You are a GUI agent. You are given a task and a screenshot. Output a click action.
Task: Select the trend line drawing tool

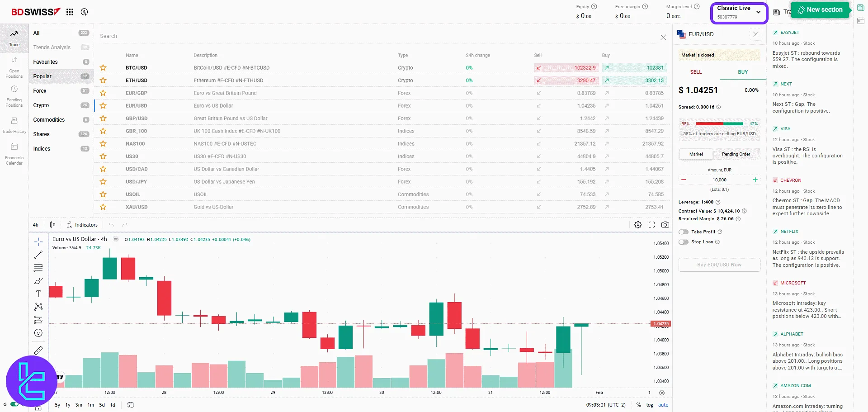(38, 255)
